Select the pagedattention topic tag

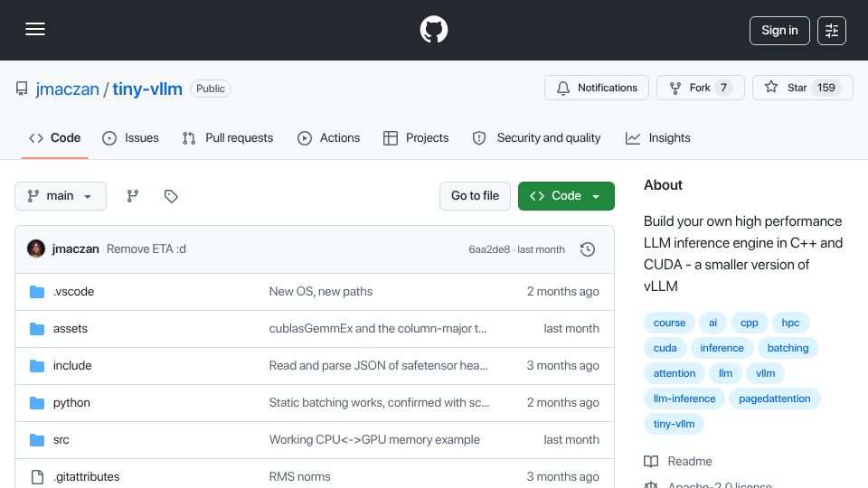(775, 399)
